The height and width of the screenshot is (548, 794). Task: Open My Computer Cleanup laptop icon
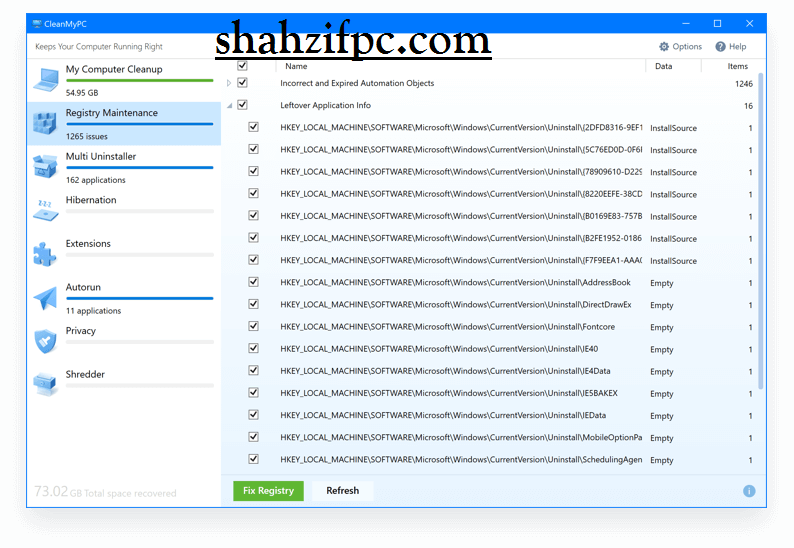(46, 79)
